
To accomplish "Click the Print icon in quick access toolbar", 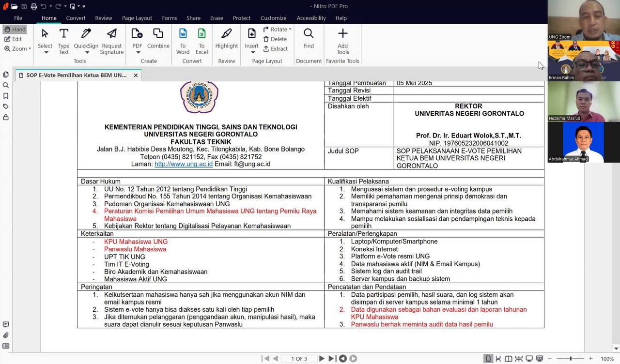I will (33, 6).
